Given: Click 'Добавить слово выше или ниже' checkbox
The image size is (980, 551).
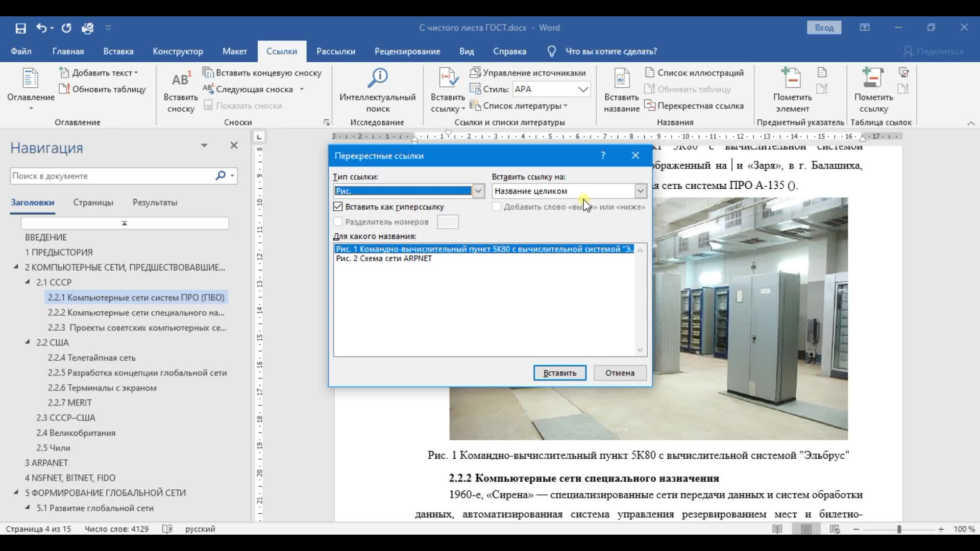Looking at the screenshot, I should (x=497, y=207).
